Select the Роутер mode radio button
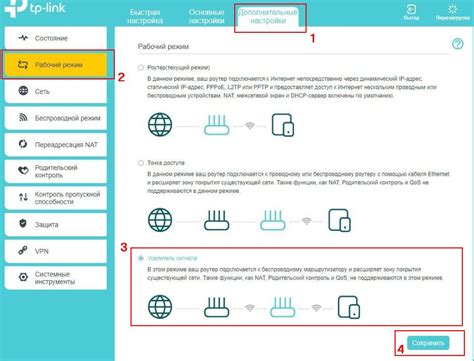Screen dimensions: 474x361 pyautogui.click(x=141, y=68)
